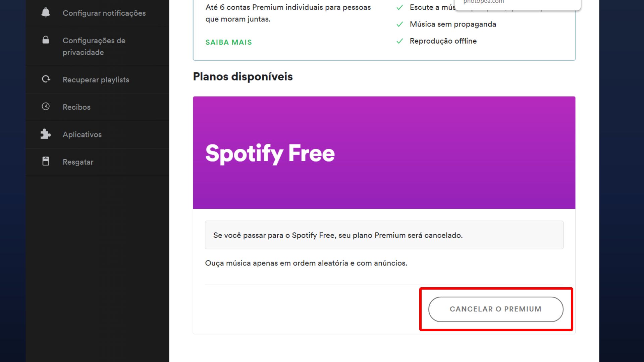
Task: Click the checkmark next to Escute a música
Action: click(x=400, y=7)
